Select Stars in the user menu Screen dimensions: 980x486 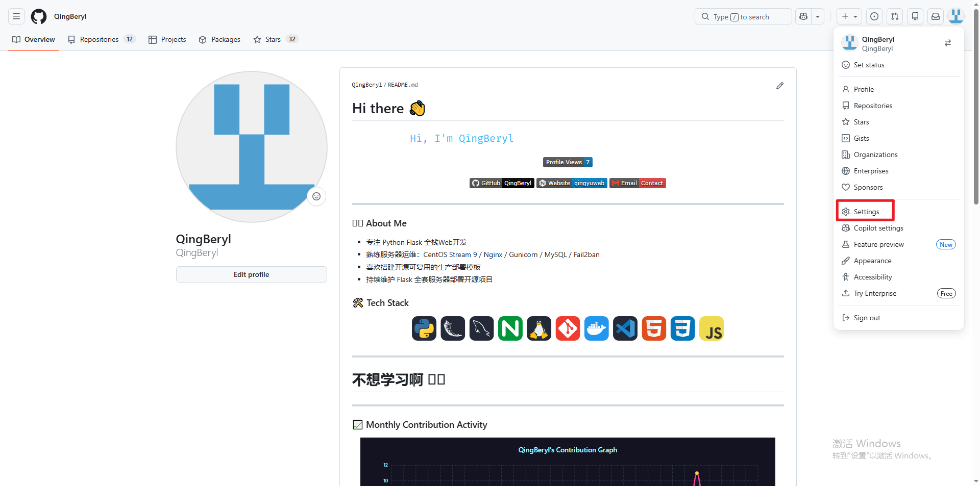tap(899, 122)
